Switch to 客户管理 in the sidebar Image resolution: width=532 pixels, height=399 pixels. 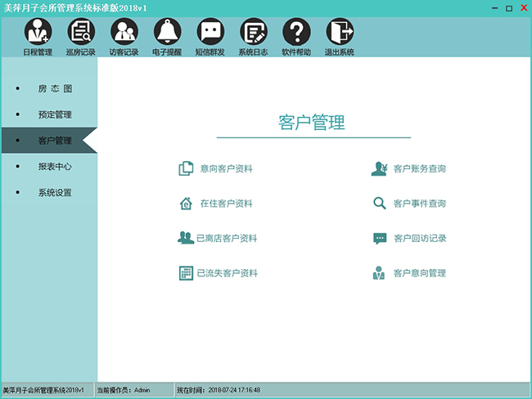point(55,141)
